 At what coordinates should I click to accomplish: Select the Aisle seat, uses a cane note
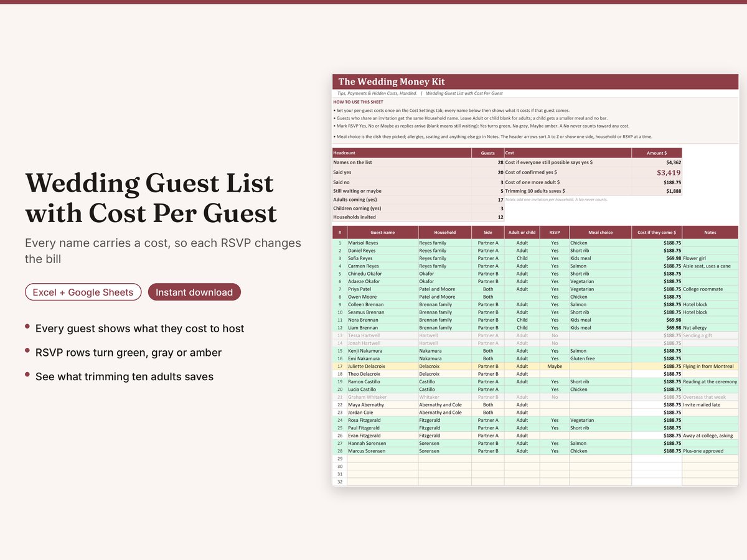[707, 266]
